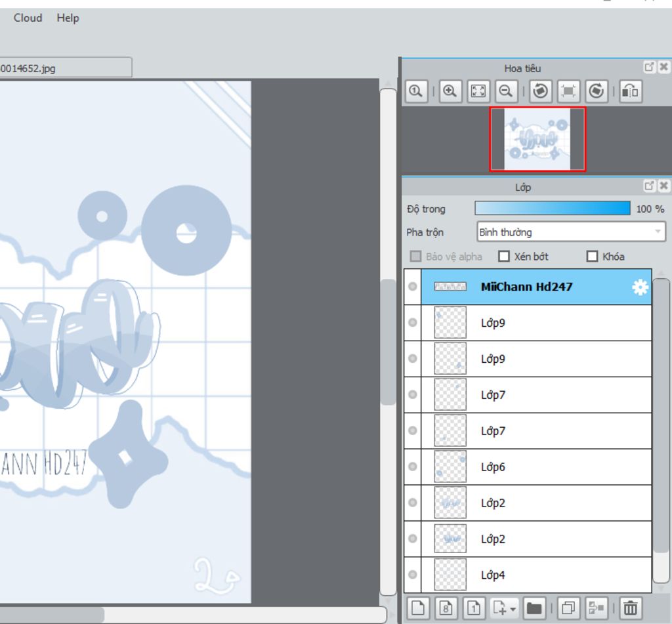The width and height of the screenshot is (672, 624).
Task: Click the navigator preview thumbnail
Action: click(537, 139)
